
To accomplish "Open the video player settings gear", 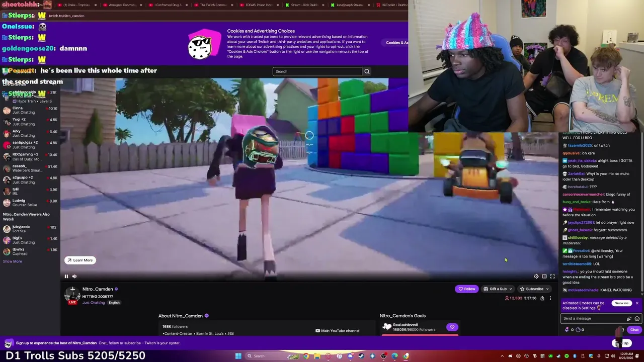I will 536,277.
